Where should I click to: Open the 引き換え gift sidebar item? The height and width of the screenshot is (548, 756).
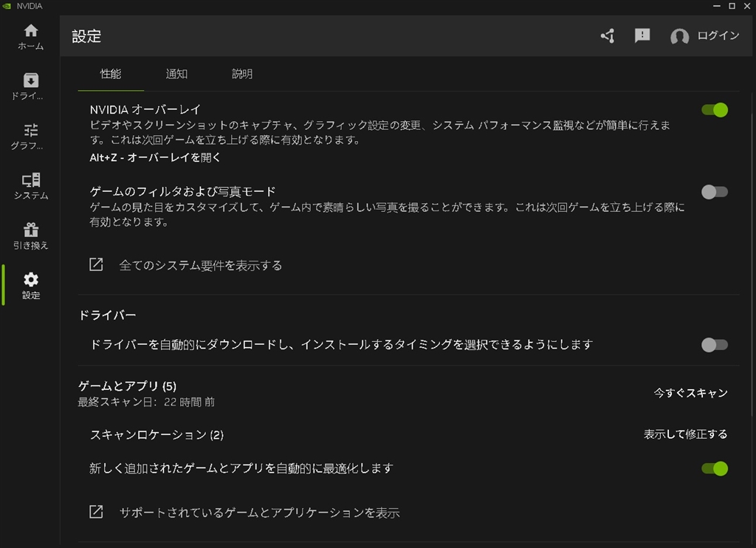tap(30, 236)
